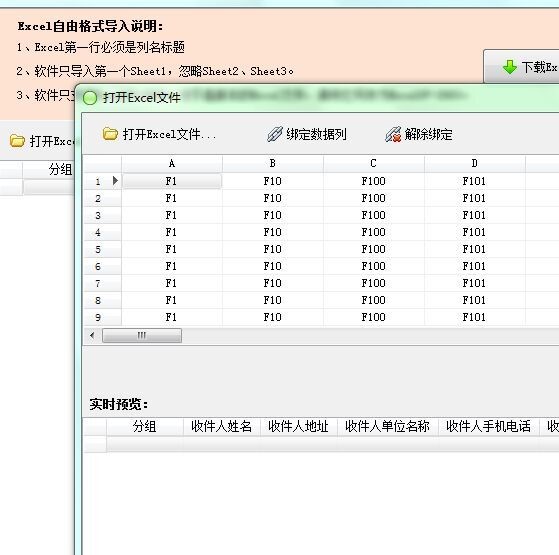Click the folder icon for 打开Excel文件... in dialog

[110, 134]
